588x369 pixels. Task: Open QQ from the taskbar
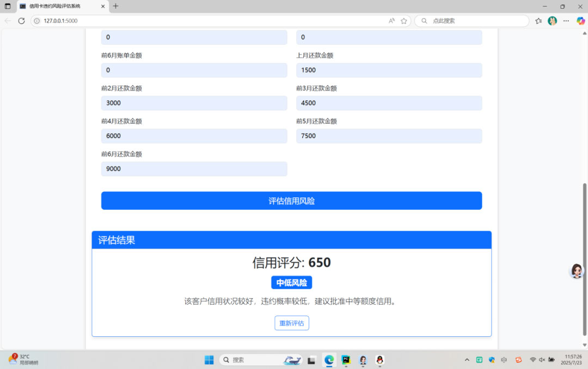[x=379, y=360]
